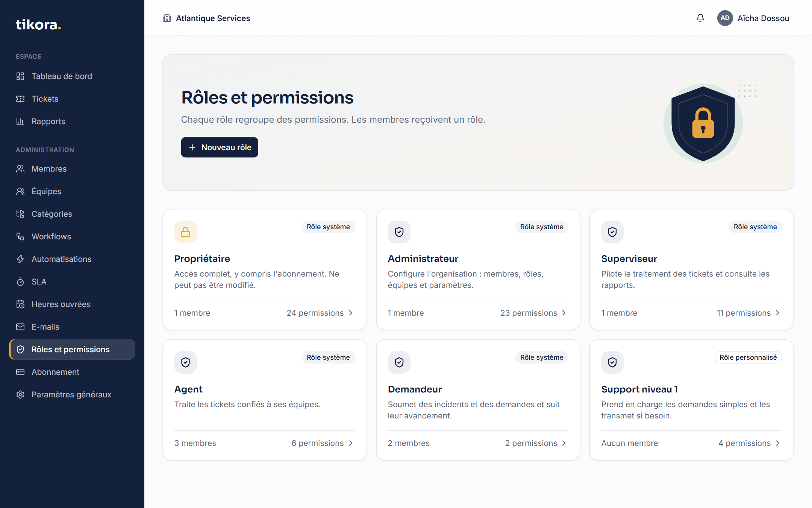Viewport: 812px width, 508px height.
Task: Click '3 membres' on Agent card
Action: (195, 443)
